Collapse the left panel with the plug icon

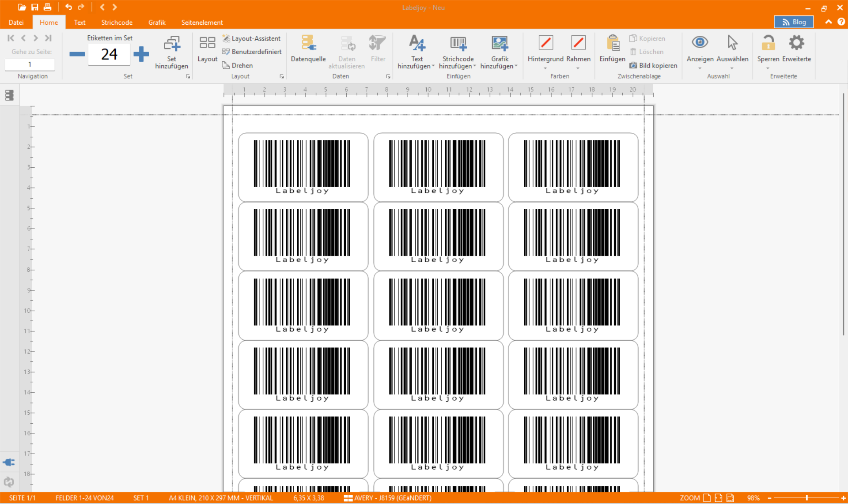[x=9, y=462]
